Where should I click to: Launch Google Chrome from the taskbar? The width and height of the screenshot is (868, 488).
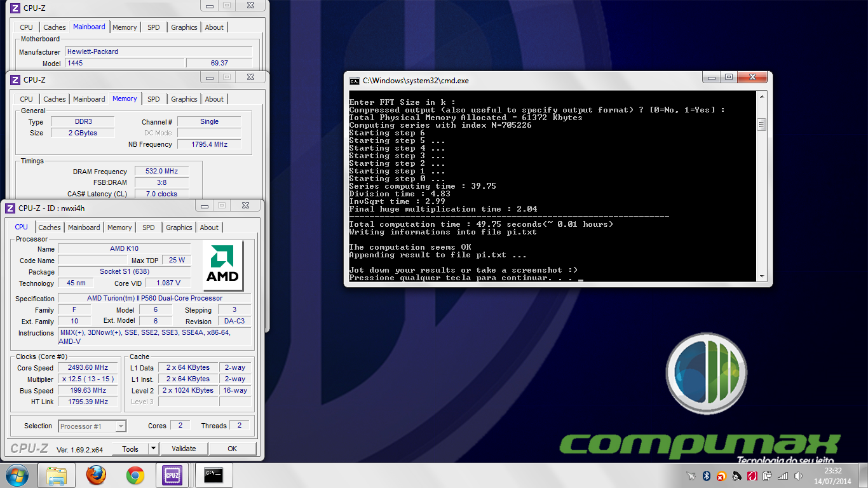pyautogui.click(x=135, y=475)
